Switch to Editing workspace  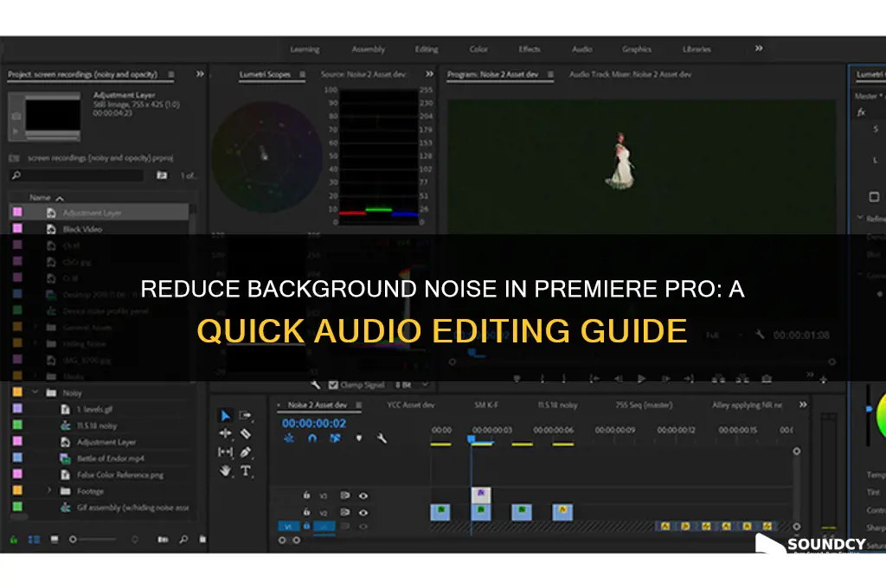tap(427, 49)
